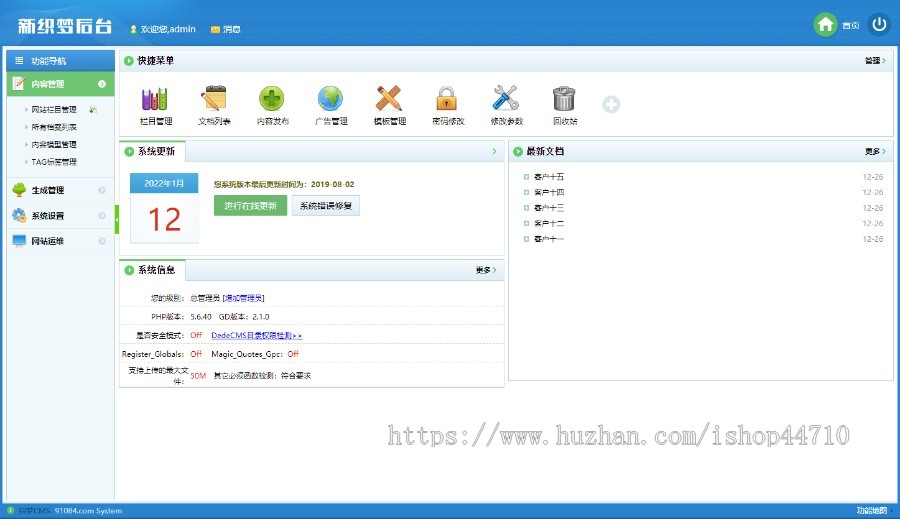900x519 pixels.
Task: Open the 回收站 trash can icon
Action: (564, 98)
